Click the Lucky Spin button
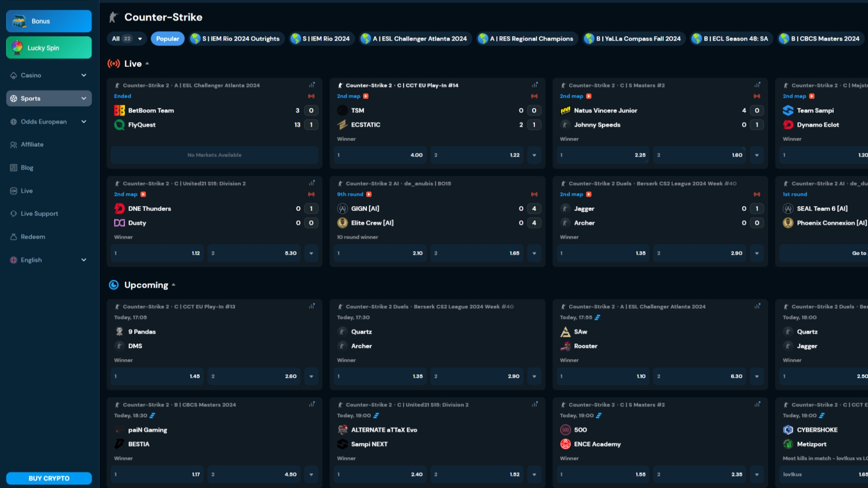Viewport: 868px width, 488px height. tap(49, 48)
